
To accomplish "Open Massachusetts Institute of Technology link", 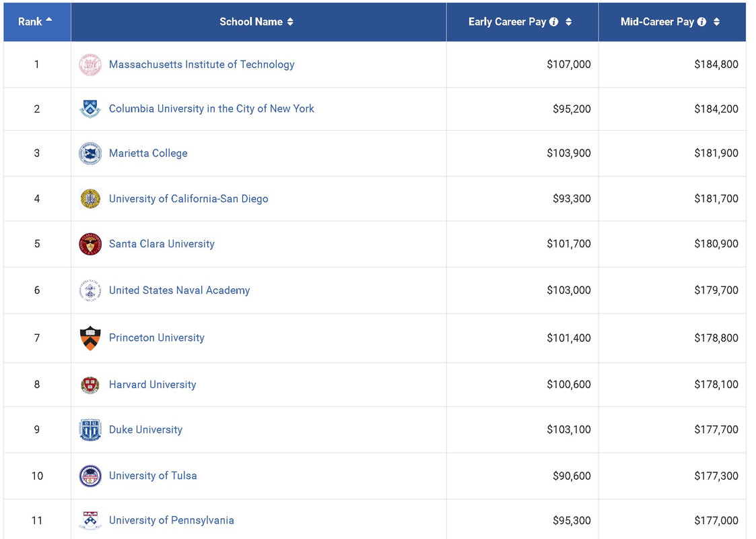I will coord(201,65).
